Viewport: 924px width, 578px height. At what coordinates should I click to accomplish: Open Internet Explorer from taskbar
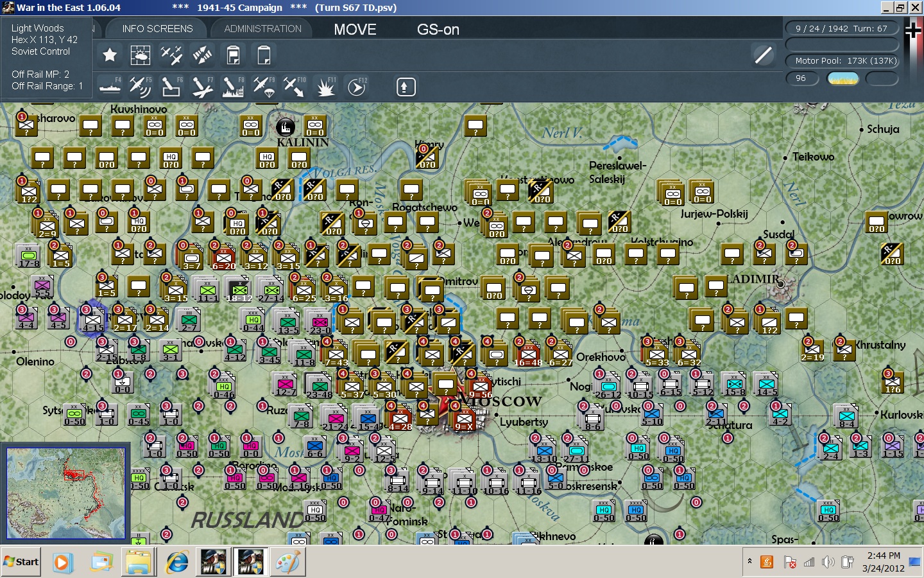[176, 563]
